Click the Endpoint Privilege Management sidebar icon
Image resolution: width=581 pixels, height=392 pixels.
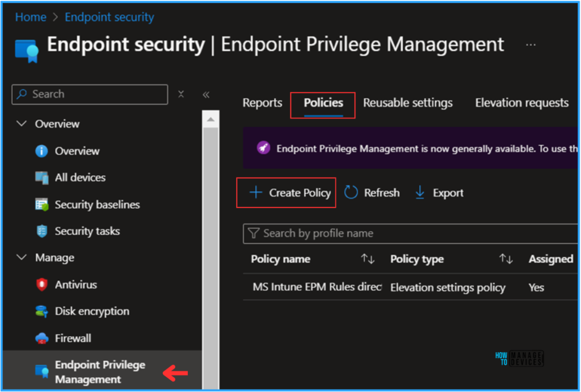(x=41, y=371)
